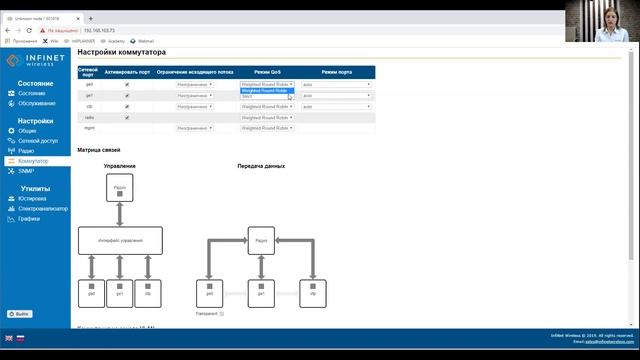This screenshot has width=640, height=360.
Task: Open the Webmail bookmark
Action: click(x=142, y=41)
